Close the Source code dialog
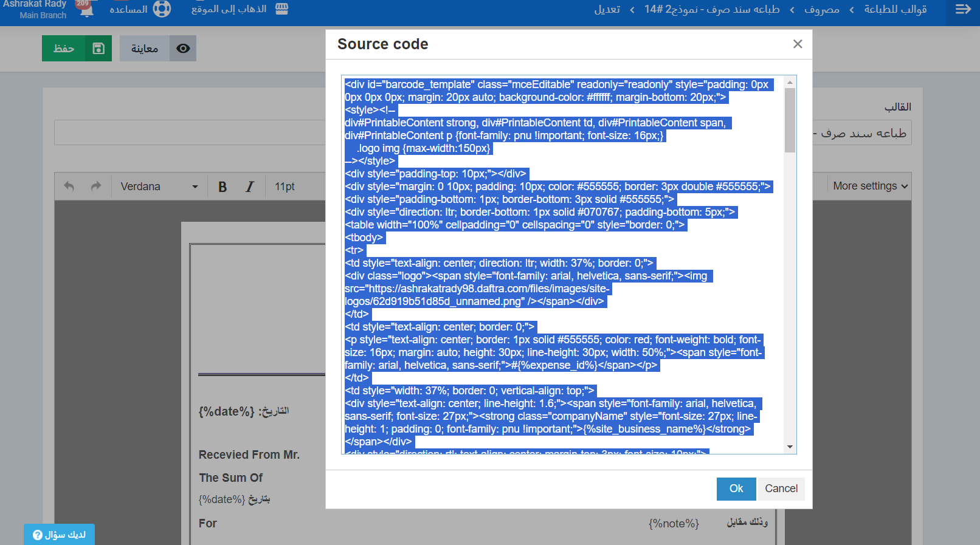This screenshot has width=980, height=545. tap(798, 44)
